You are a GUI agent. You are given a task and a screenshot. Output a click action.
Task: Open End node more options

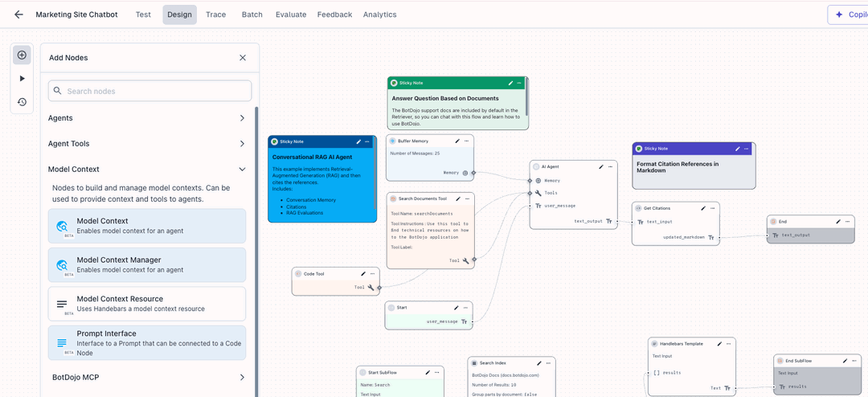(848, 222)
